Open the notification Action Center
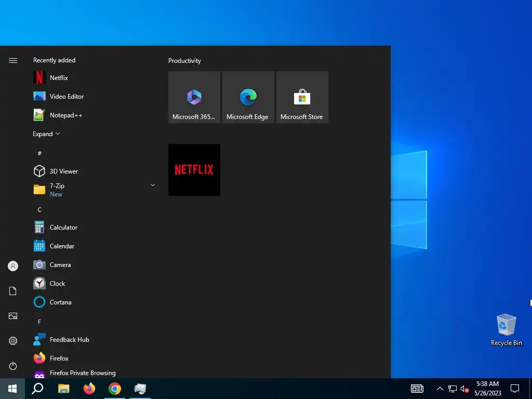532x399 pixels. (515, 389)
